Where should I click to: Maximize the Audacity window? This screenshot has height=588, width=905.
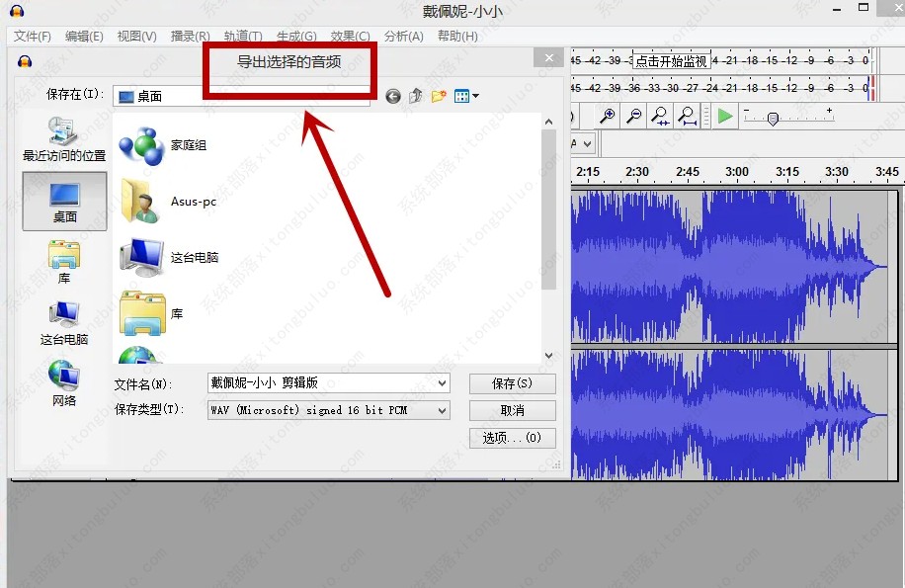tap(864, 8)
